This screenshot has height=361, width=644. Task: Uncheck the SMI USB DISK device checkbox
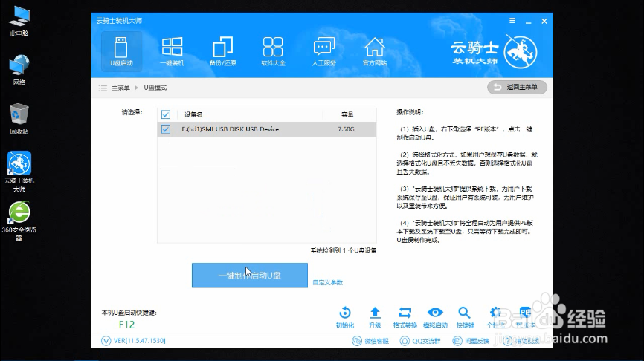[x=166, y=129]
